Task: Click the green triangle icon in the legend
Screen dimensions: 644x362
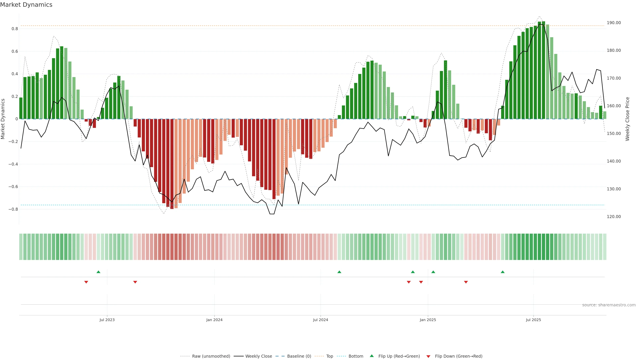Action: pos(372,356)
